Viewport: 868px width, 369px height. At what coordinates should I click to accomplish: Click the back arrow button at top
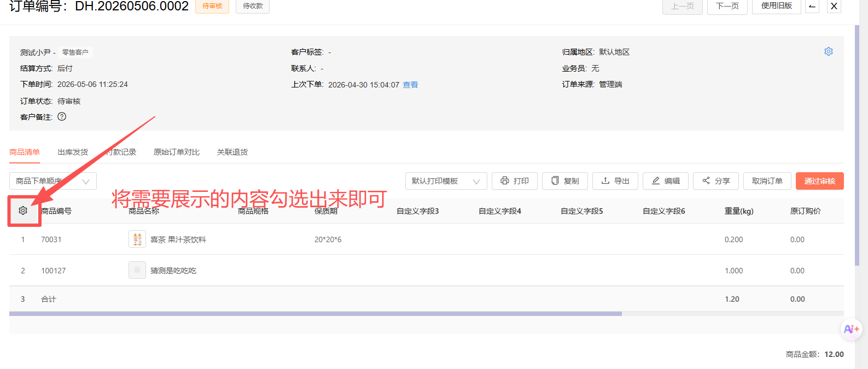(x=812, y=6)
